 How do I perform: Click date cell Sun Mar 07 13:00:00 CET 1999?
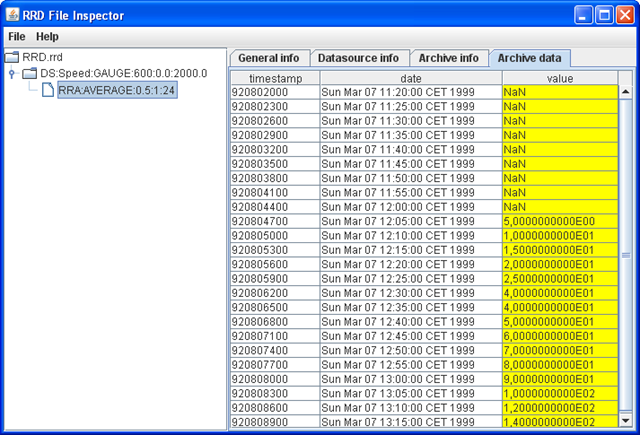[x=411, y=379]
